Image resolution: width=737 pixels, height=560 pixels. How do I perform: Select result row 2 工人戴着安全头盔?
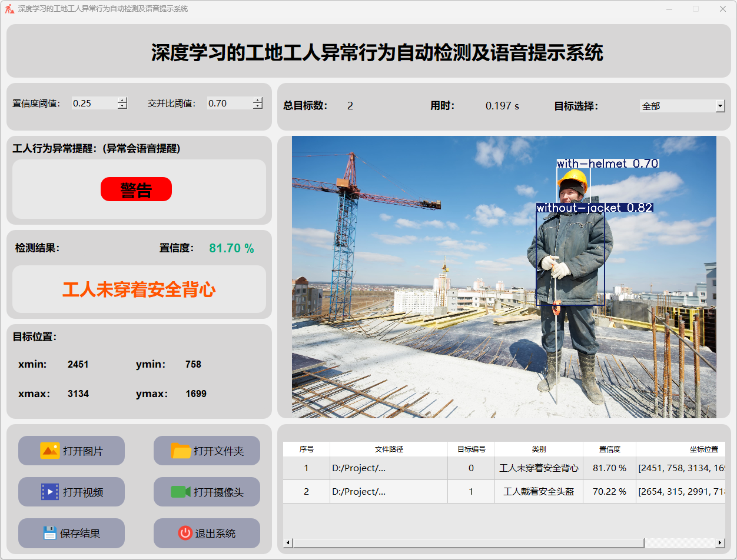(539, 492)
